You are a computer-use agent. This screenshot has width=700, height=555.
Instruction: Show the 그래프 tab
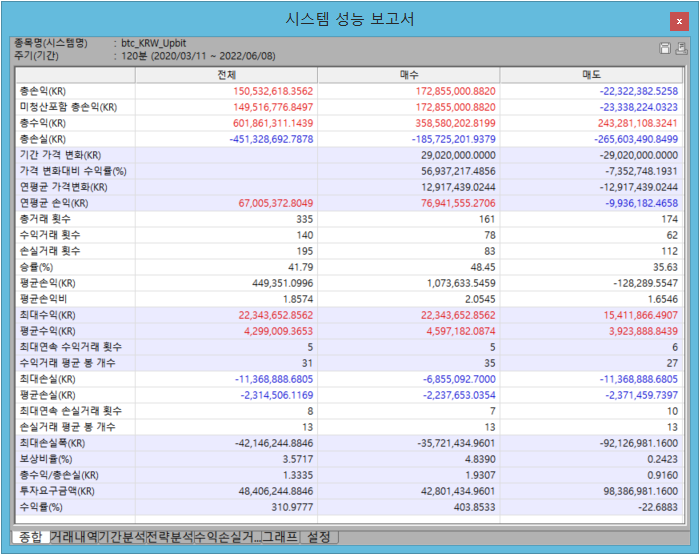click(x=279, y=537)
